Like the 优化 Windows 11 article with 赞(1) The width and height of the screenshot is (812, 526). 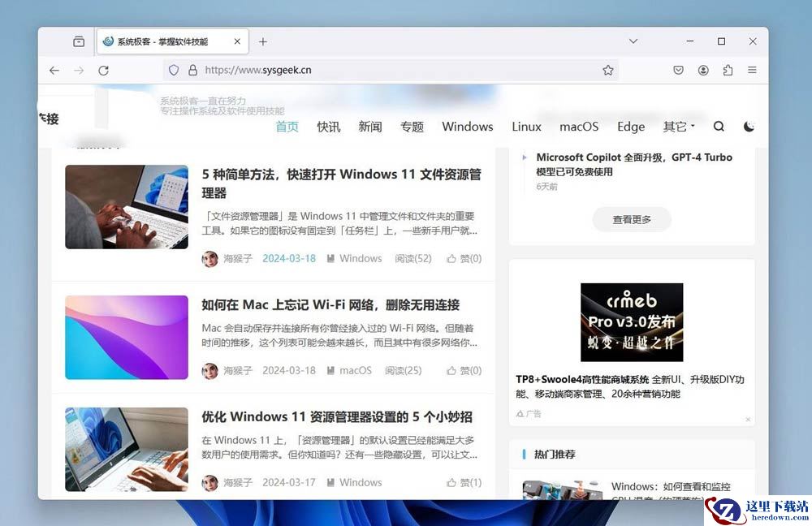464,482
